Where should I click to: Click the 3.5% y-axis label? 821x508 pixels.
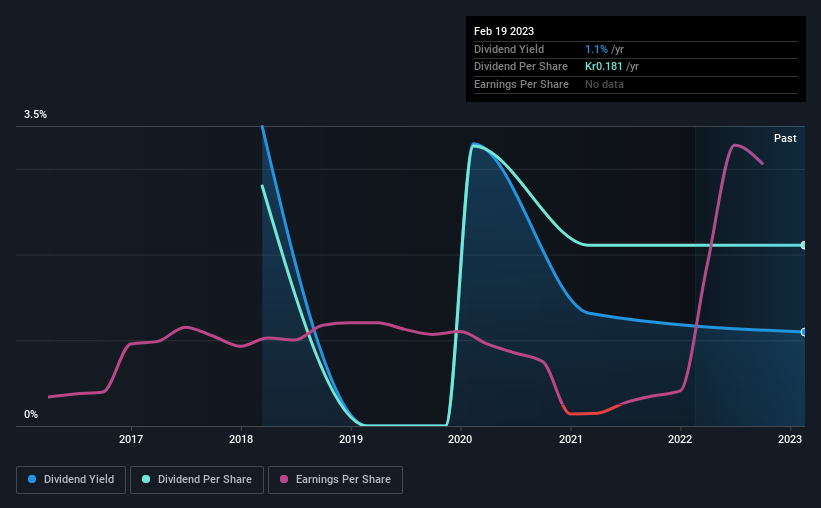pyautogui.click(x=35, y=114)
